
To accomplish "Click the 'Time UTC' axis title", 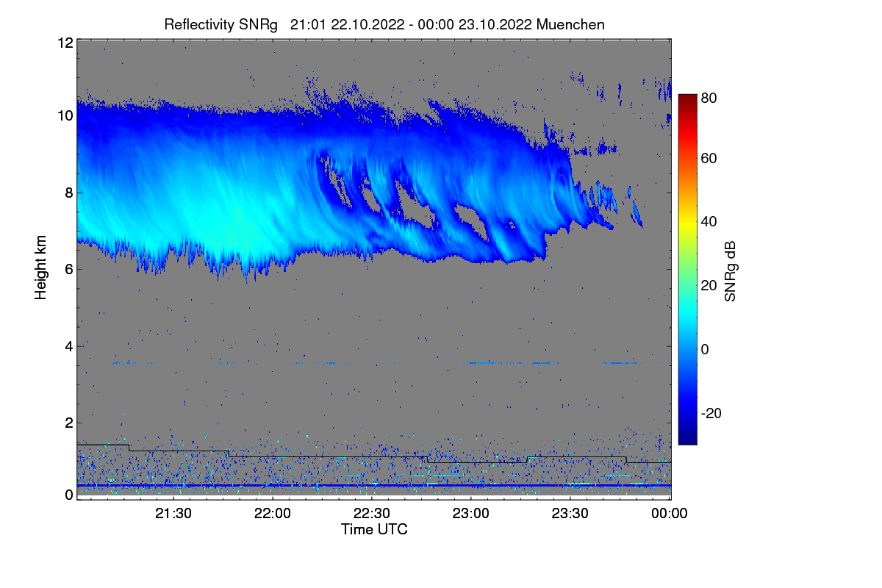I will pos(374,529).
